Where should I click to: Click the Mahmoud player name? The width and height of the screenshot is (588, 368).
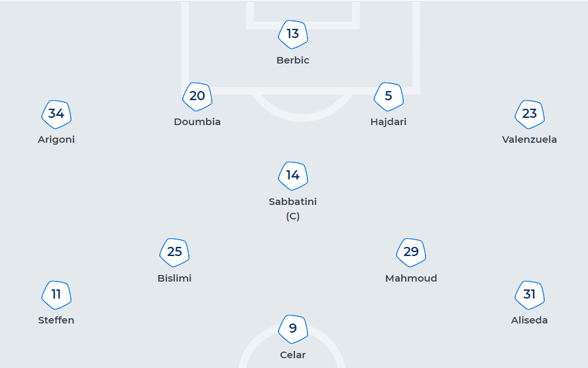(411, 278)
